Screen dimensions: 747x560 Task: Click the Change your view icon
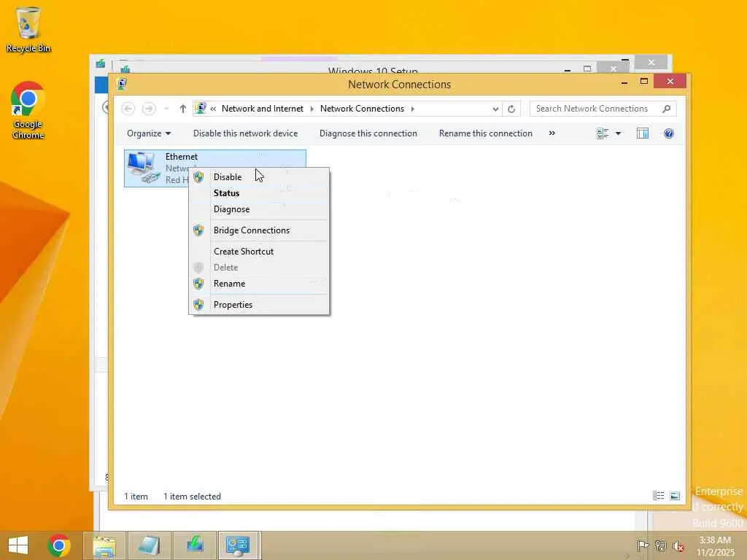tap(603, 134)
